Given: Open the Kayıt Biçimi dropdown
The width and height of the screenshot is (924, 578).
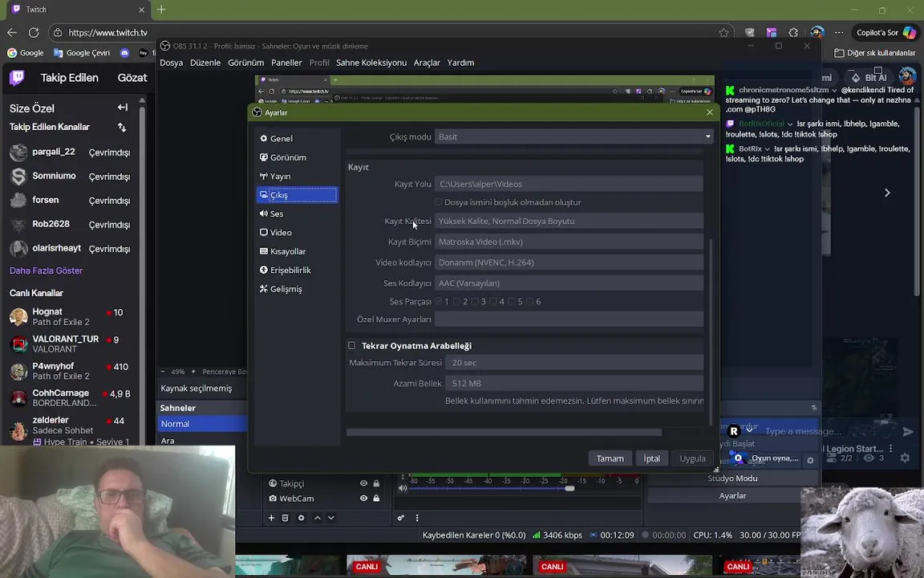Looking at the screenshot, I should (569, 242).
